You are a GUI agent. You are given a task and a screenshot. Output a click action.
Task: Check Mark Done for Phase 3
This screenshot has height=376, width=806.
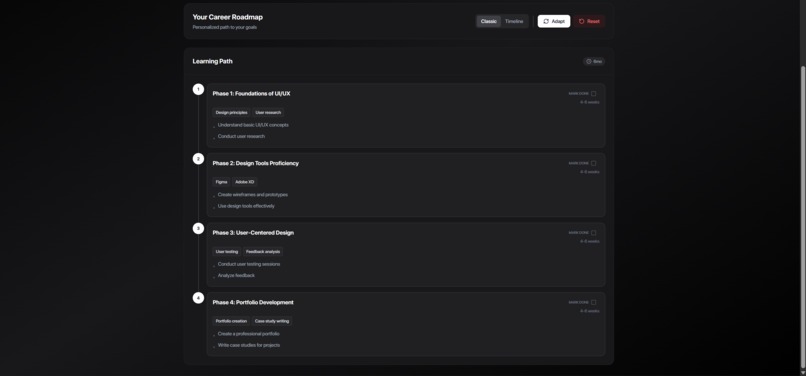[x=593, y=232]
